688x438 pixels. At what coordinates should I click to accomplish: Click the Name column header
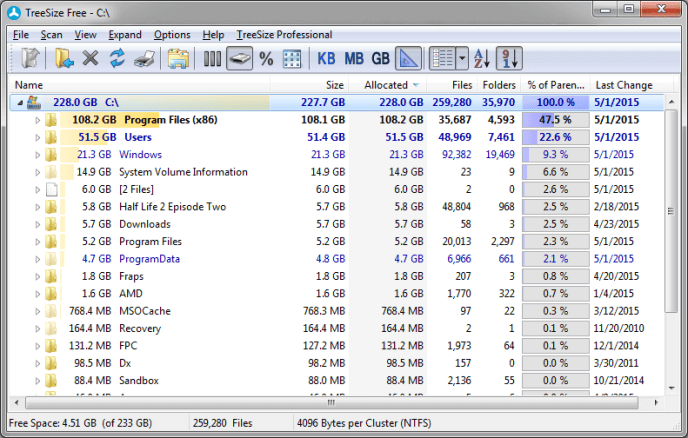pos(140,85)
